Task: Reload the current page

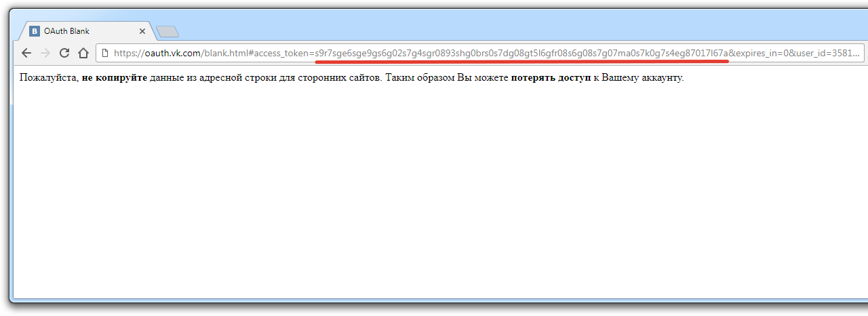Action: pyautogui.click(x=64, y=53)
